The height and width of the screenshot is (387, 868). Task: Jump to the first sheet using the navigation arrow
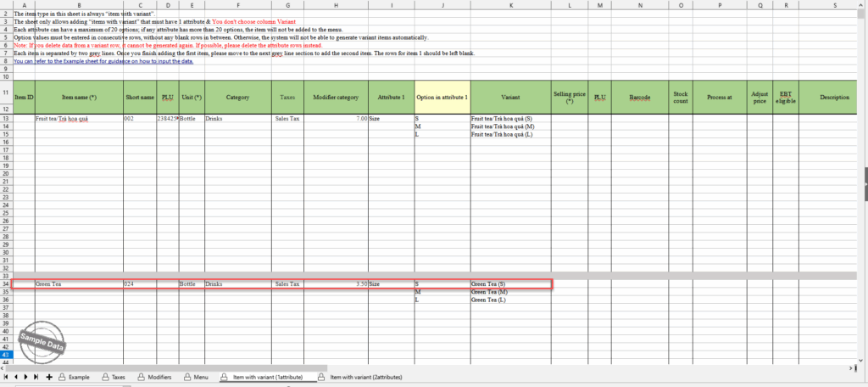[x=6, y=375]
